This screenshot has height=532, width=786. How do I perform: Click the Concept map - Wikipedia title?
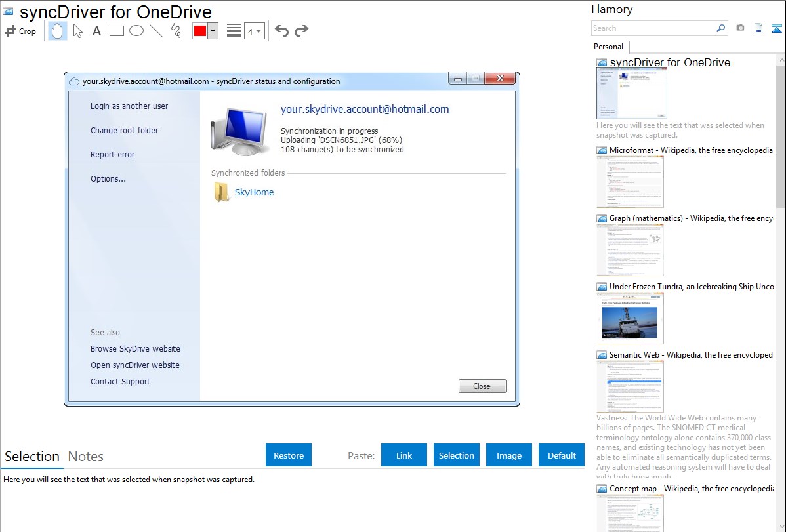pos(691,488)
